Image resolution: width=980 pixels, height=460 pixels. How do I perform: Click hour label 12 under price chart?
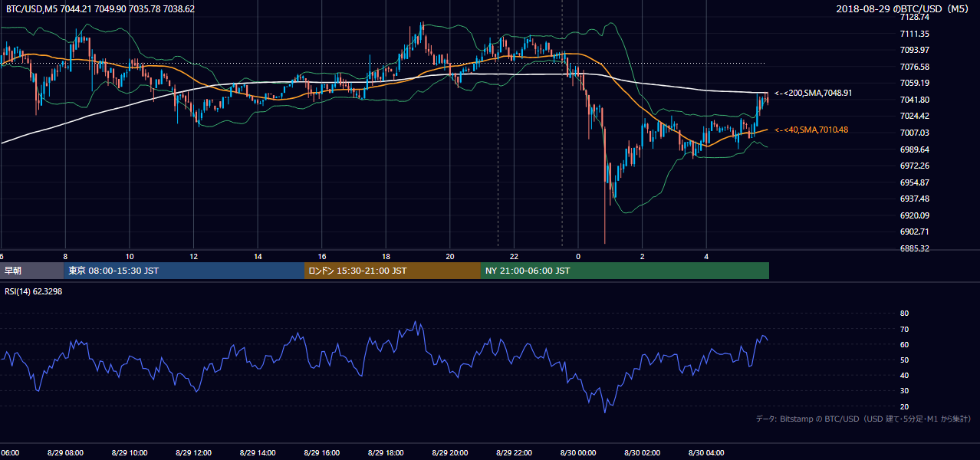[x=194, y=256]
